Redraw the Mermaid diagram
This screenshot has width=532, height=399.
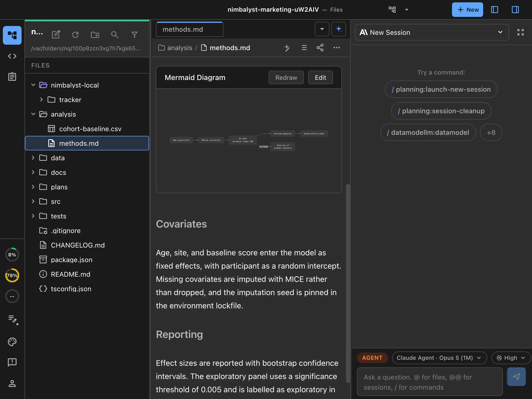pyautogui.click(x=286, y=77)
